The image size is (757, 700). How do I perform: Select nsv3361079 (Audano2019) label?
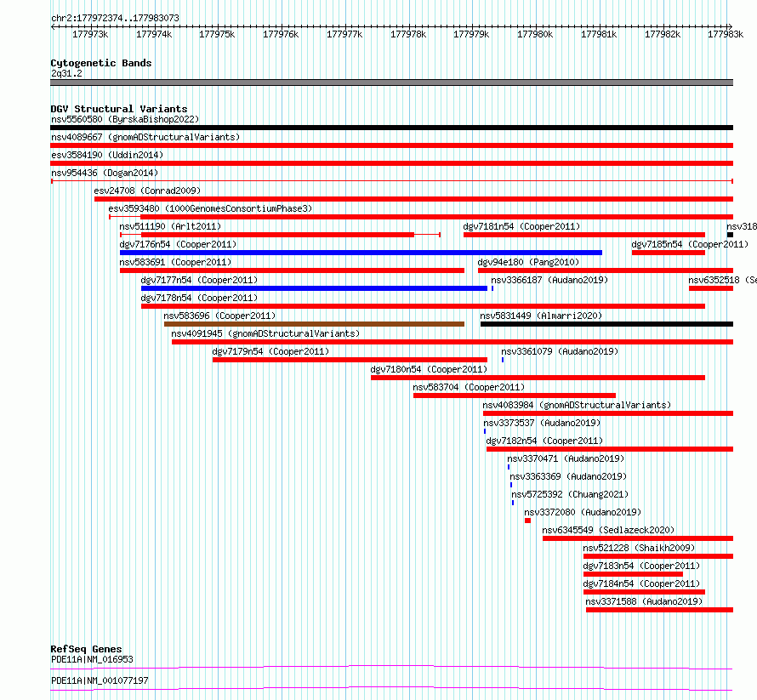point(560,351)
